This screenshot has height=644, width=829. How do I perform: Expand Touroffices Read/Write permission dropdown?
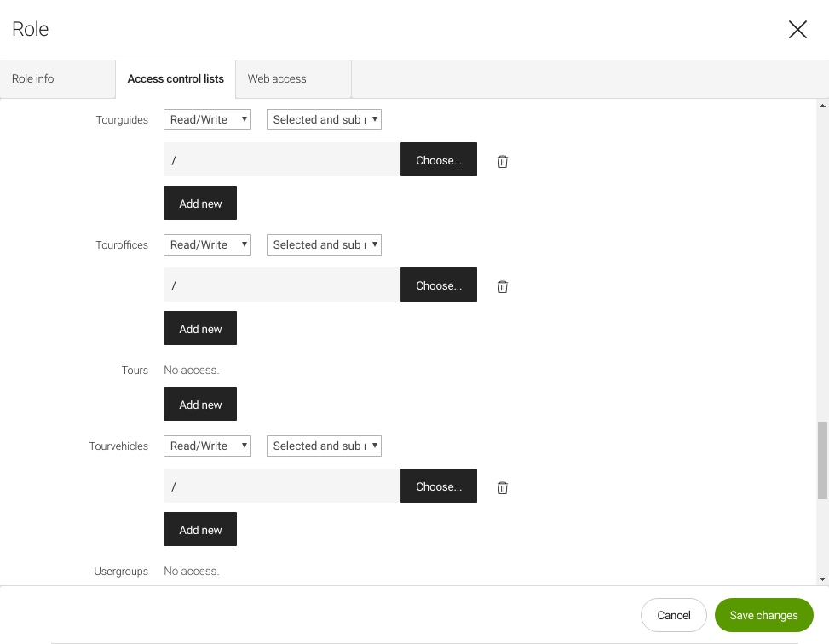pos(207,245)
